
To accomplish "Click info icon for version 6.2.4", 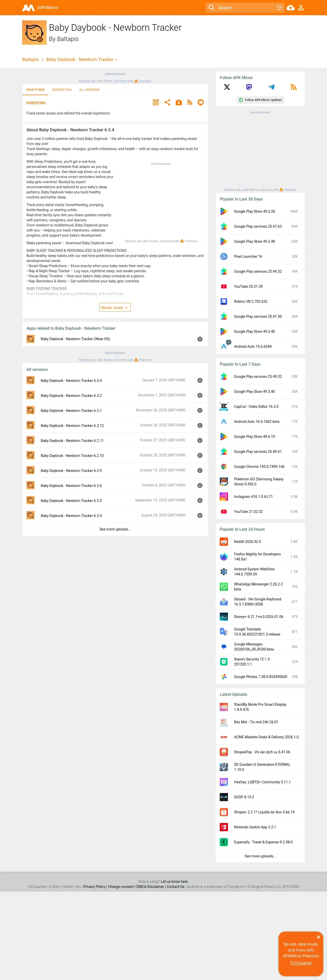I will [x=200, y=515].
